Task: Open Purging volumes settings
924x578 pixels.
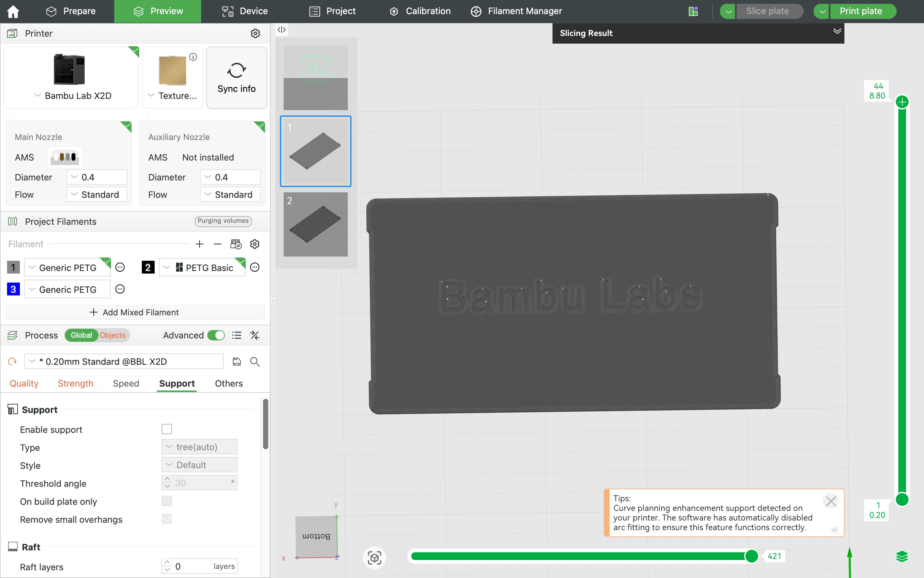Action: 223,221
